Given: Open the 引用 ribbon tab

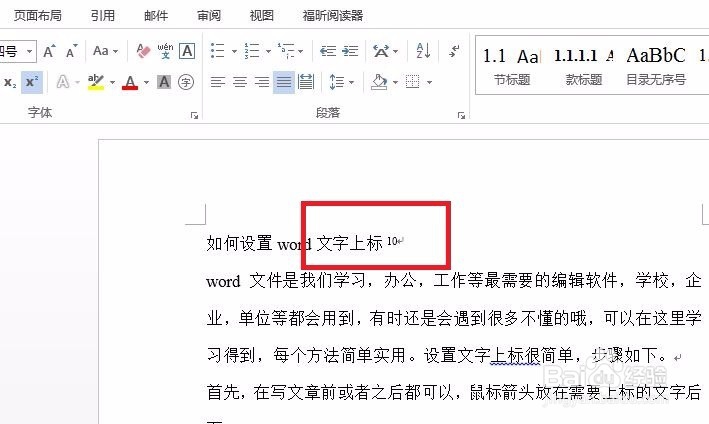Looking at the screenshot, I should 103,15.
